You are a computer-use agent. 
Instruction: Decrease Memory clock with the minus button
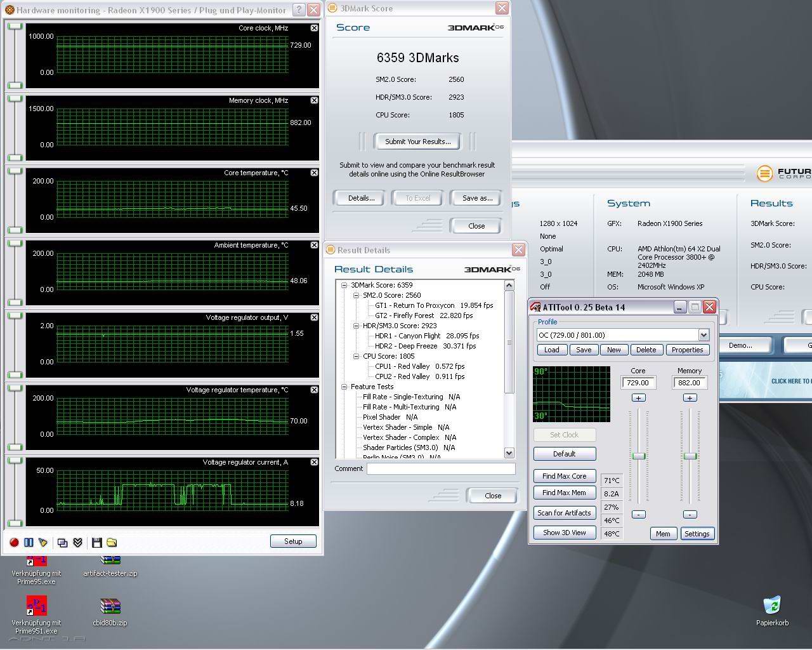(690, 514)
